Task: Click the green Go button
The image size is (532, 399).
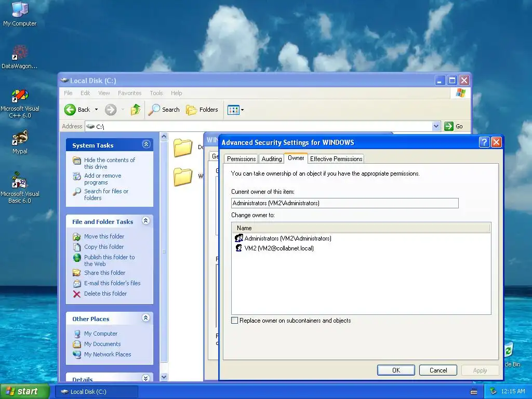Action: pyautogui.click(x=454, y=126)
